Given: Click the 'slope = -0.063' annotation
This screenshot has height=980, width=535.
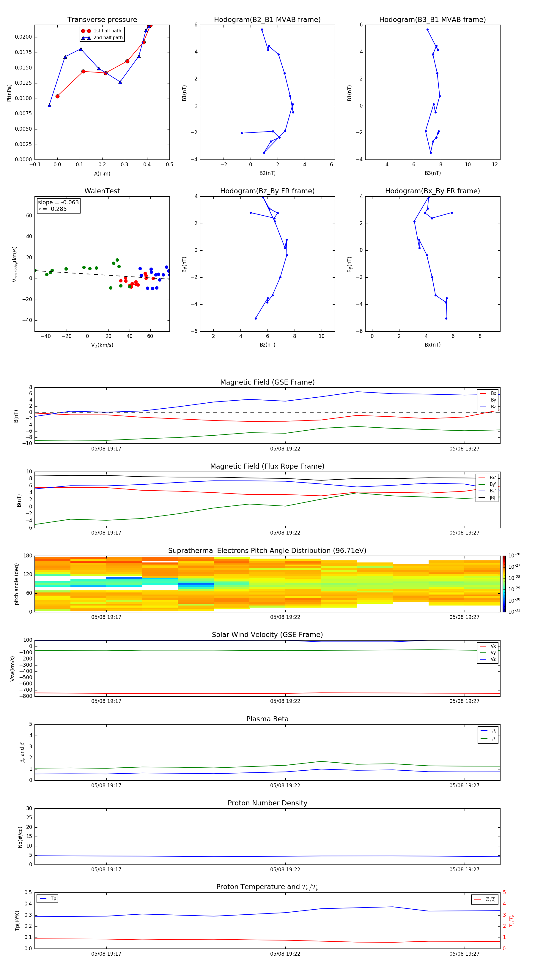Looking at the screenshot, I should (58, 203).
